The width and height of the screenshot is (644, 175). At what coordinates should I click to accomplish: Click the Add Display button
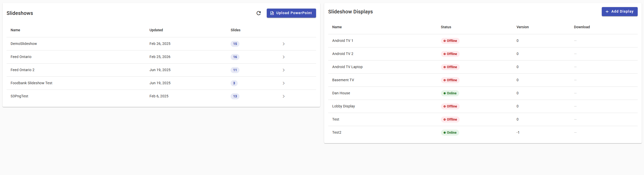click(x=619, y=12)
